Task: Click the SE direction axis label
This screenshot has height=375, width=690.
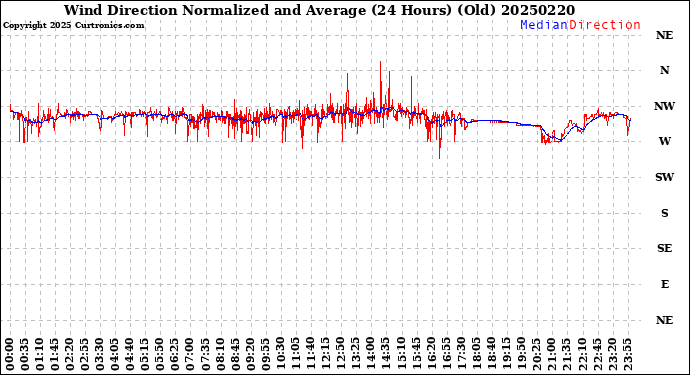Action: [x=664, y=249]
